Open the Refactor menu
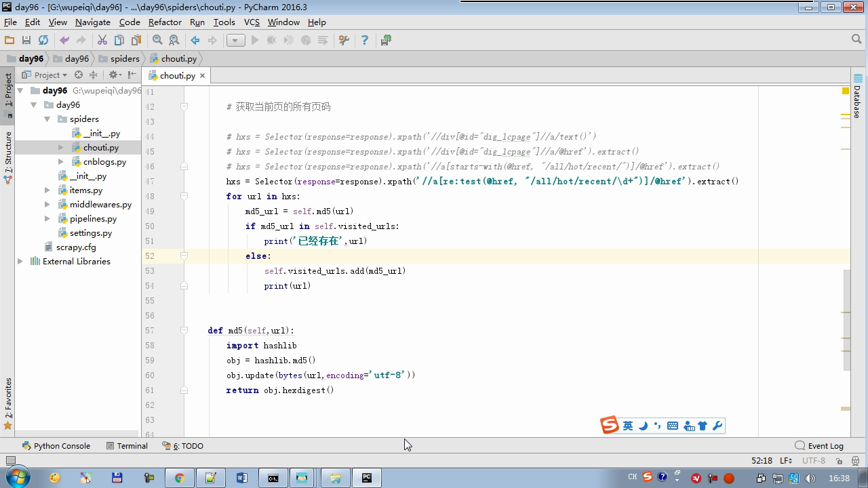The image size is (868, 488). coord(165,22)
